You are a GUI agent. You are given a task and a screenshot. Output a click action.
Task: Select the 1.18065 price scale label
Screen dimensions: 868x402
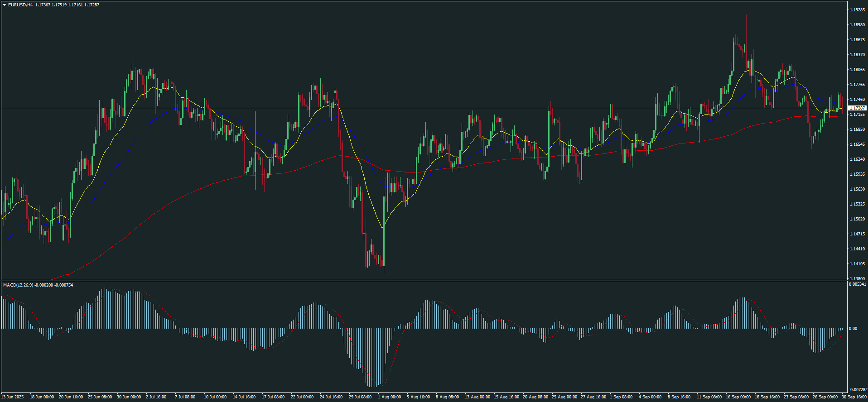(857, 70)
